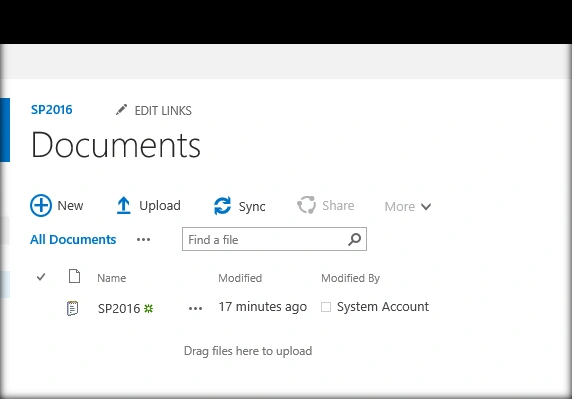The width and height of the screenshot is (572, 399).
Task: Click the green new-item star beside SP2016
Action: coord(148,309)
